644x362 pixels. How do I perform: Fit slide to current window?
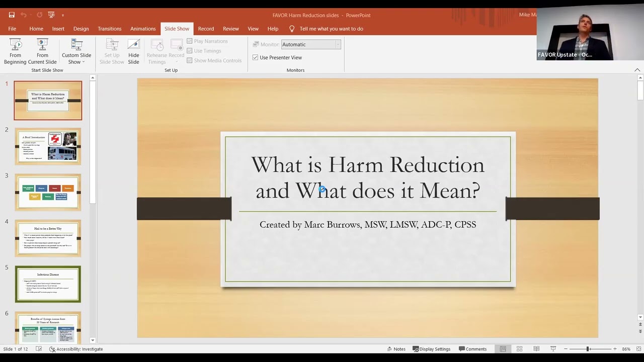639,349
